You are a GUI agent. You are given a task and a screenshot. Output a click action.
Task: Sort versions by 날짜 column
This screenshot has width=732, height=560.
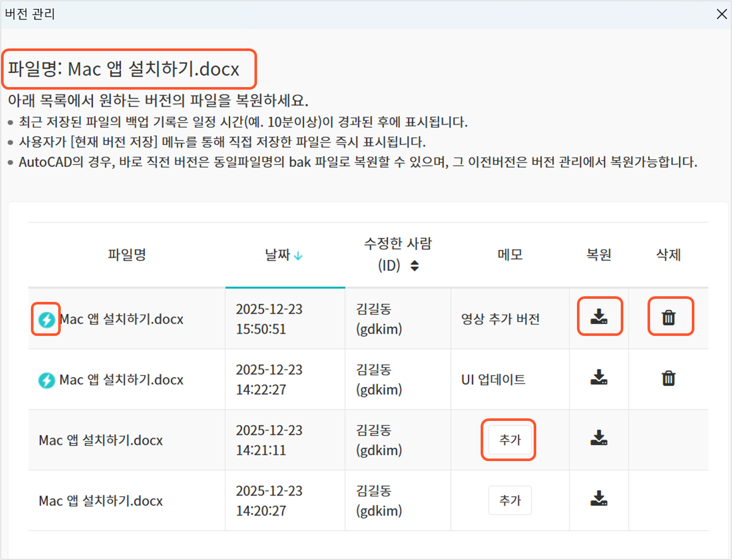point(278,254)
